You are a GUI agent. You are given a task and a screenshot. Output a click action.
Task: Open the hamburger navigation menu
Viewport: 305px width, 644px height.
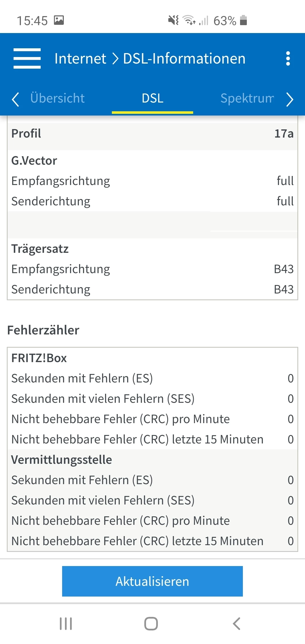tap(27, 58)
